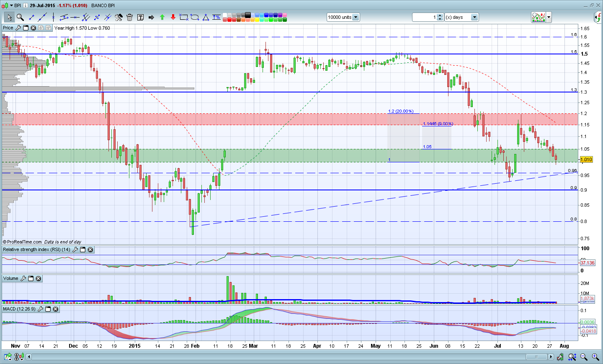Viewport: 603px width, 364px height.
Task: Activate the magnifier zoom tool
Action: pyautogui.click(x=20, y=17)
